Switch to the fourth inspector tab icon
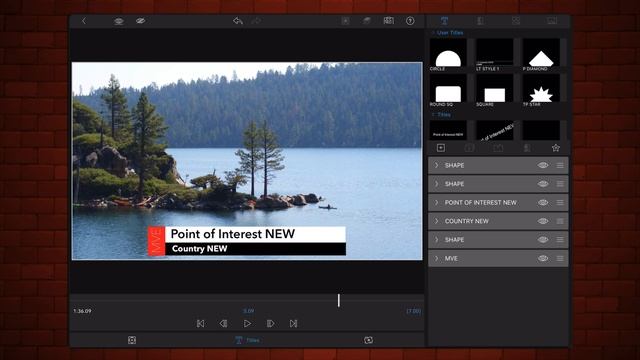 pyautogui.click(x=552, y=21)
